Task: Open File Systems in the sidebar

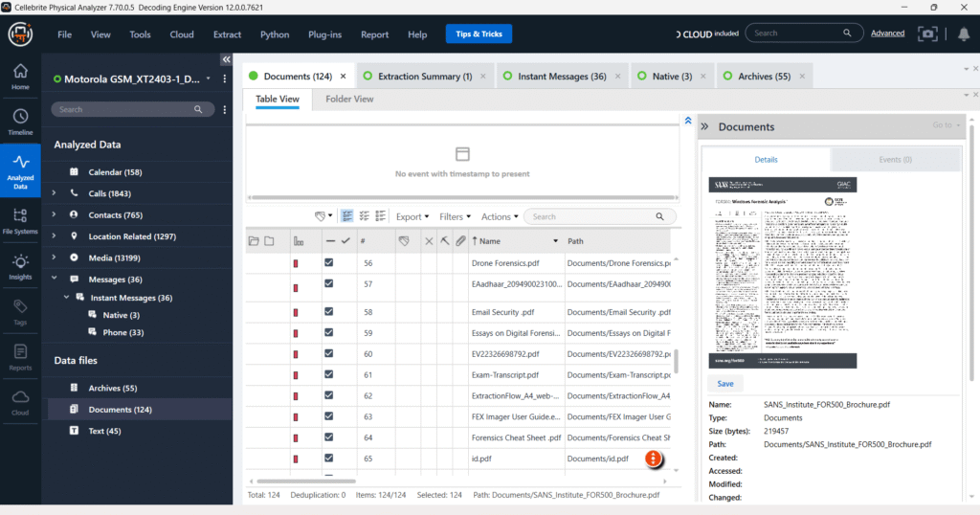Action: pyautogui.click(x=20, y=220)
